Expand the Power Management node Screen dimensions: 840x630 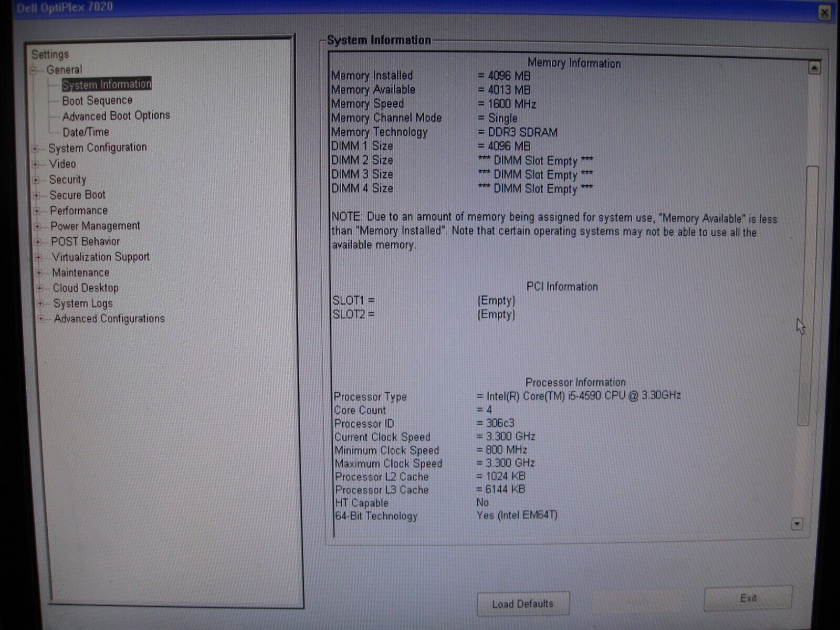coord(38,227)
